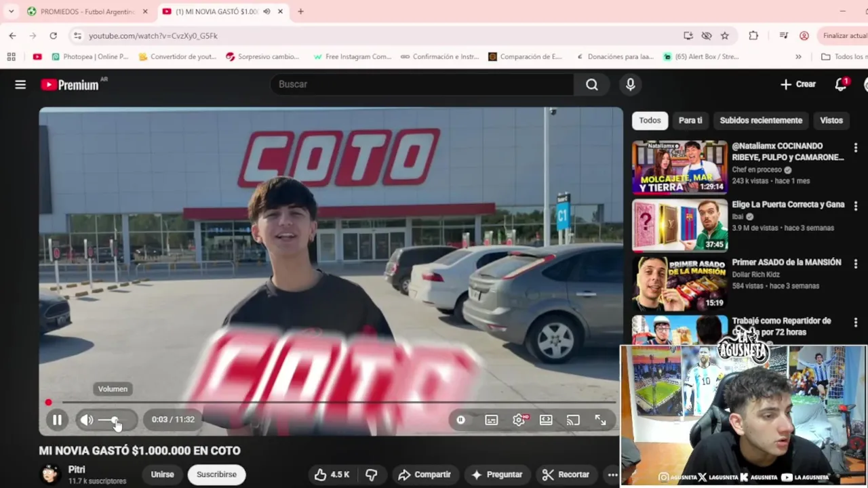This screenshot has height=488, width=868.
Task: Open the Elige La Puerta Correcta thumbnail
Action: (x=679, y=225)
